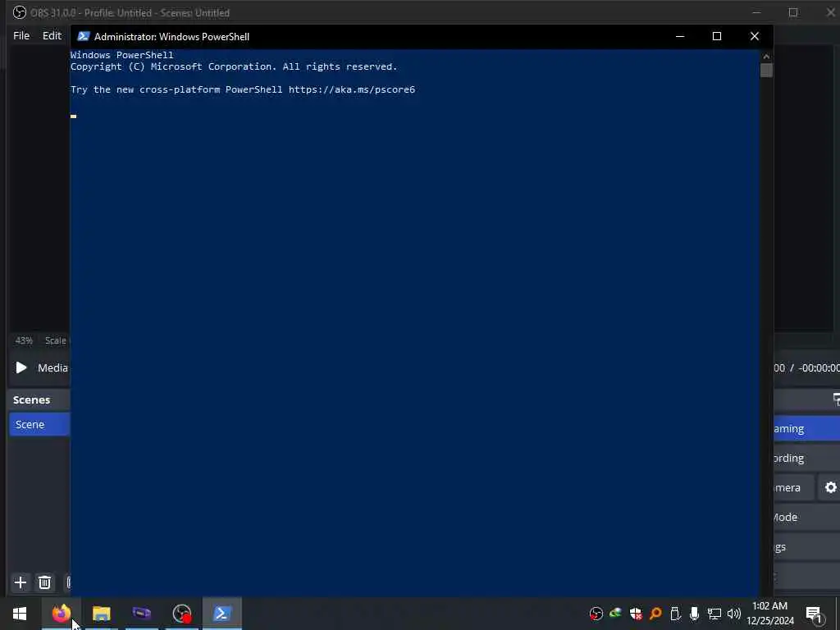Click the 43% zoom value in OBS preview
This screenshot has height=630, width=840.
[x=24, y=340]
